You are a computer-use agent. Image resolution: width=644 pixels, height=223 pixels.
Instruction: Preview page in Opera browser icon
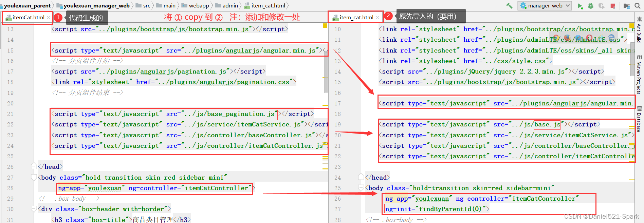coord(589,38)
